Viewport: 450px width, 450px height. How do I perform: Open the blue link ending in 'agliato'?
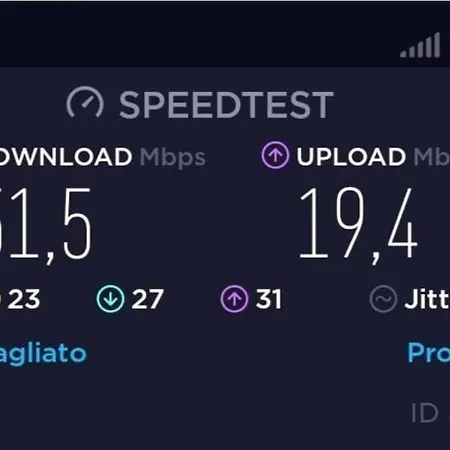coord(43,354)
